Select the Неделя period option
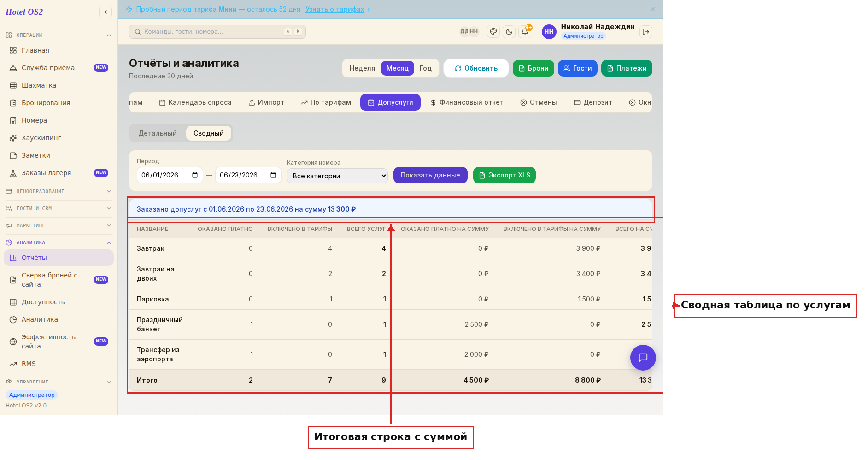The width and height of the screenshot is (868, 460). point(362,68)
